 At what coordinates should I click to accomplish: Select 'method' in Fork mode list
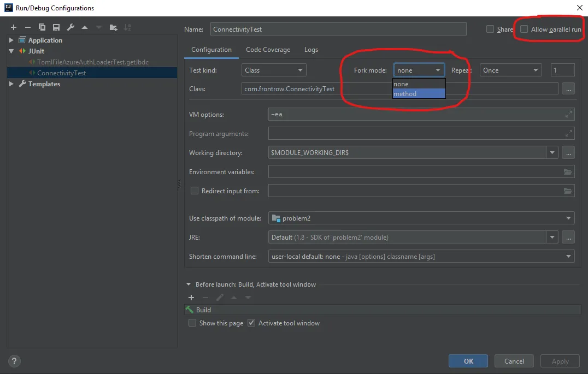(x=419, y=94)
